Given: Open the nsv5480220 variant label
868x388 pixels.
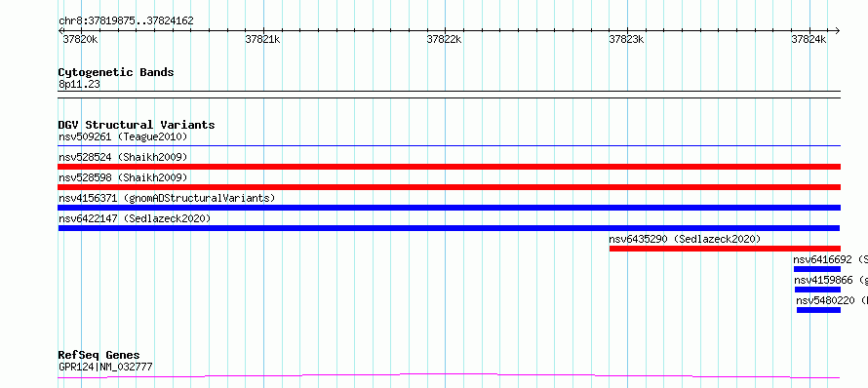Looking at the screenshot, I should pos(832,300).
